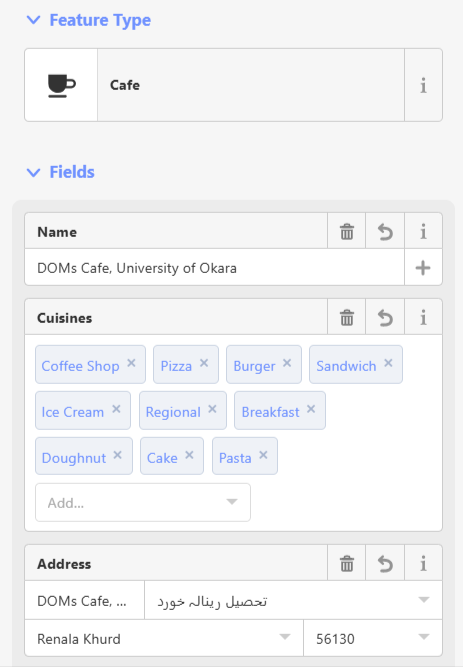Click the Sandwich cuisine chip
The height and width of the screenshot is (667, 463).
[x=346, y=366]
